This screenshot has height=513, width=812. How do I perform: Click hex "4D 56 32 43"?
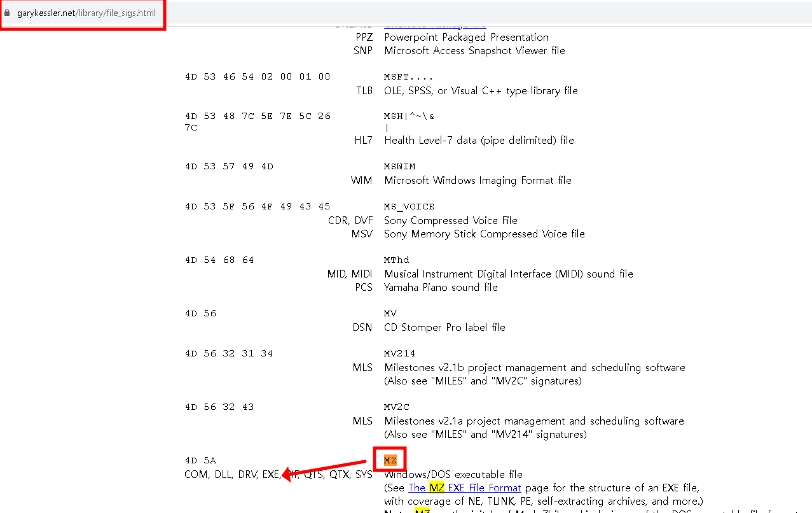point(219,407)
